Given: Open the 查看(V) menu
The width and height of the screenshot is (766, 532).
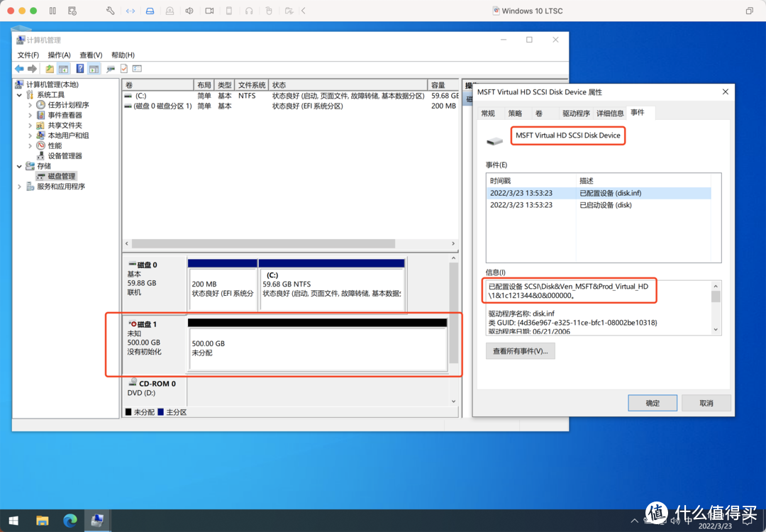Looking at the screenshot, I should (91, 55).
